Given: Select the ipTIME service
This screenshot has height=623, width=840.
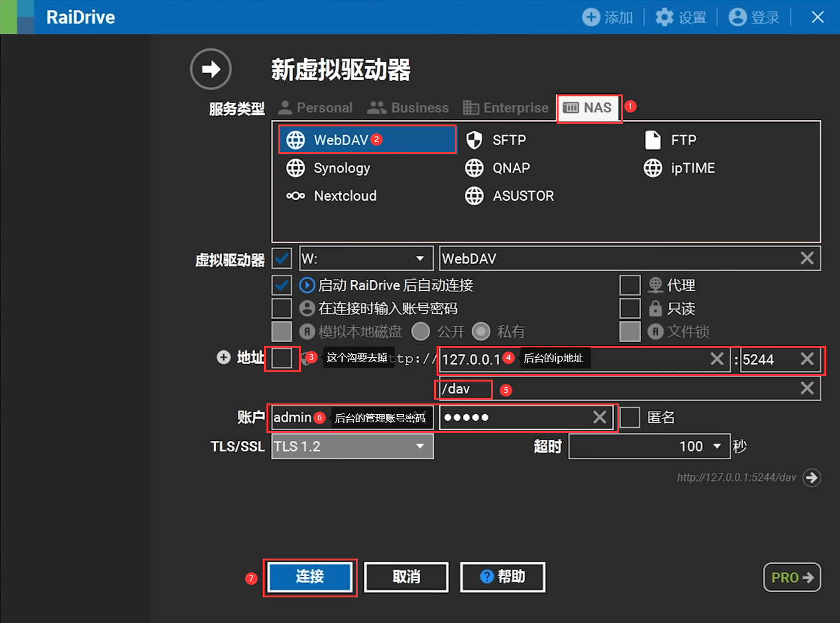Looking at the screenshot, I should [x=679, y=168].
